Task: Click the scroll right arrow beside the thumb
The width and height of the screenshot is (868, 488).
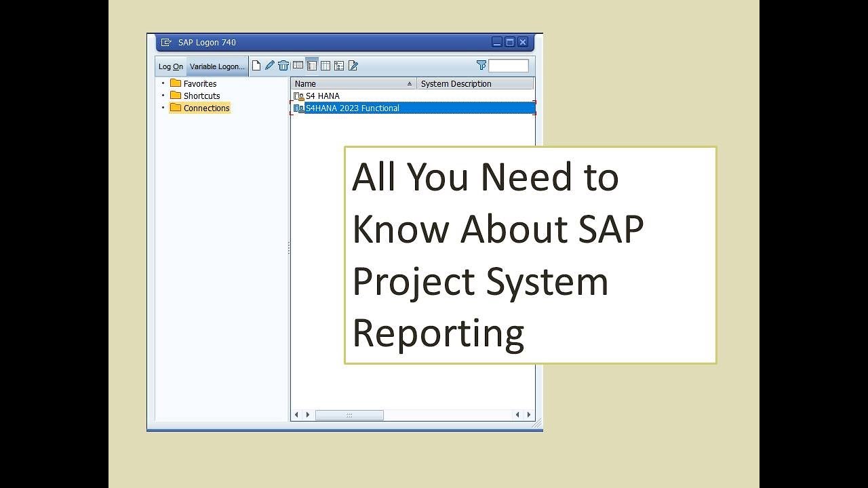Action: tap(308, 415)
